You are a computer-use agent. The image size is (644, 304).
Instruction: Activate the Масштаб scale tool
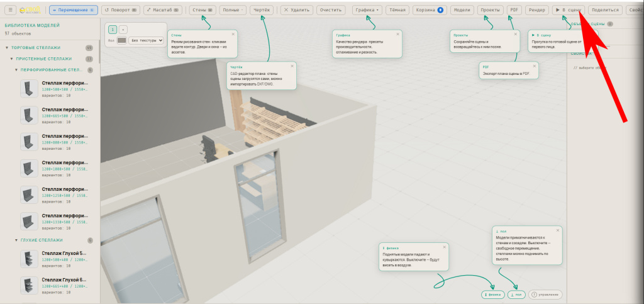[163, 10]
